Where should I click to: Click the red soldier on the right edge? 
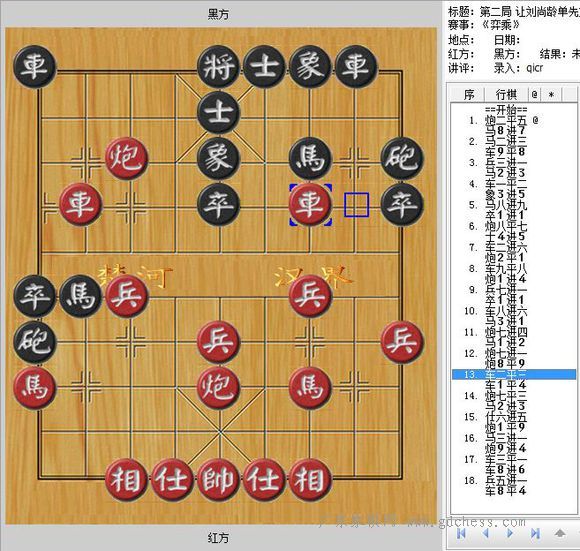[402, 342]
